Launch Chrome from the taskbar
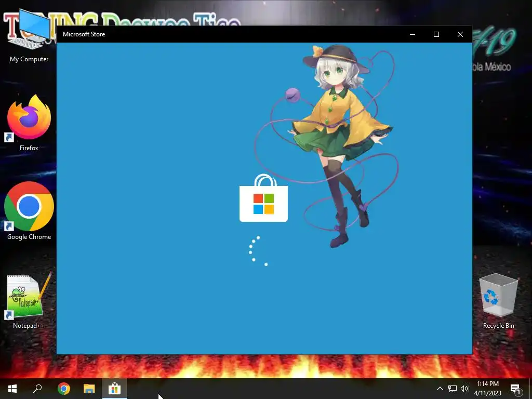This screenshot has height=399, width=532. pos(64,389)
